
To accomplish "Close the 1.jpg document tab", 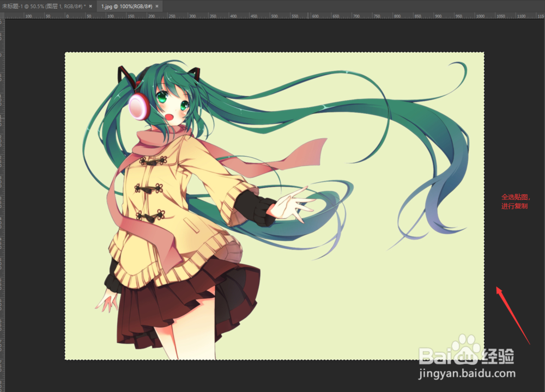I will pos(157,6).
